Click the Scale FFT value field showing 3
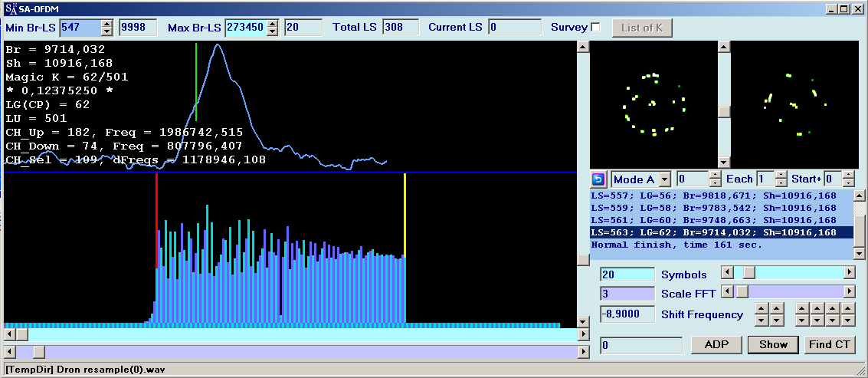Screen dimensions: 868x378 [x=627, y=294]
